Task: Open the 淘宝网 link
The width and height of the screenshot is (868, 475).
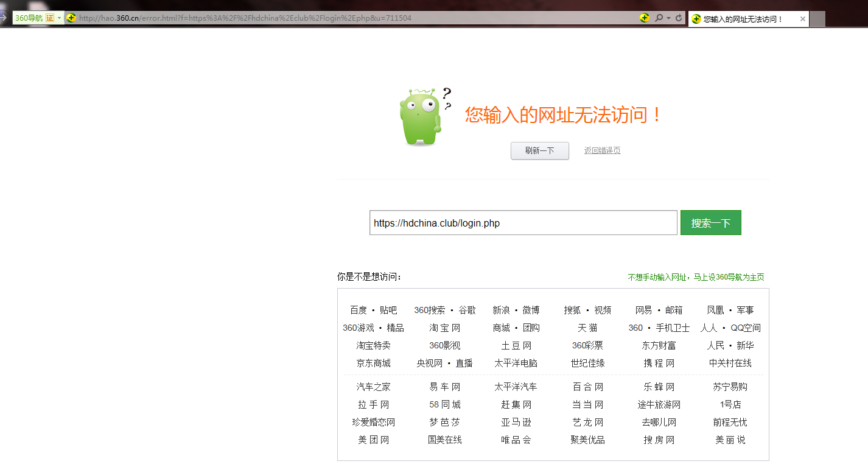Action: click(x=445, y=328)
